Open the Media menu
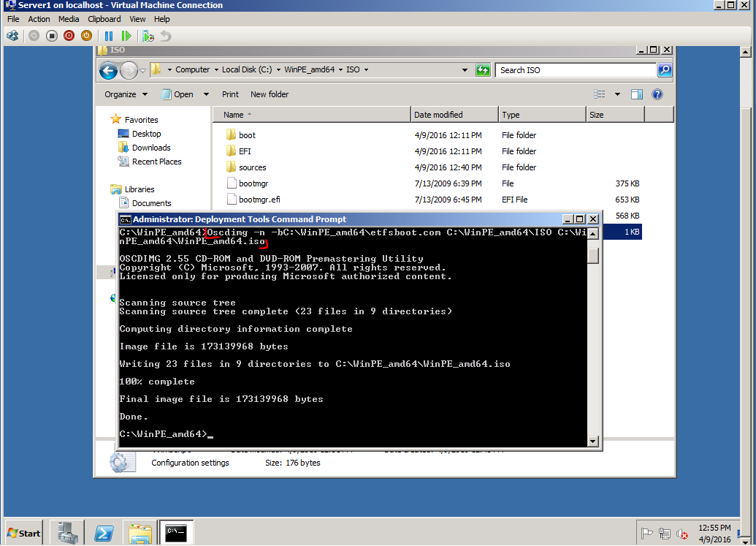This screenshot has width=756, height=546. (69, 19)
